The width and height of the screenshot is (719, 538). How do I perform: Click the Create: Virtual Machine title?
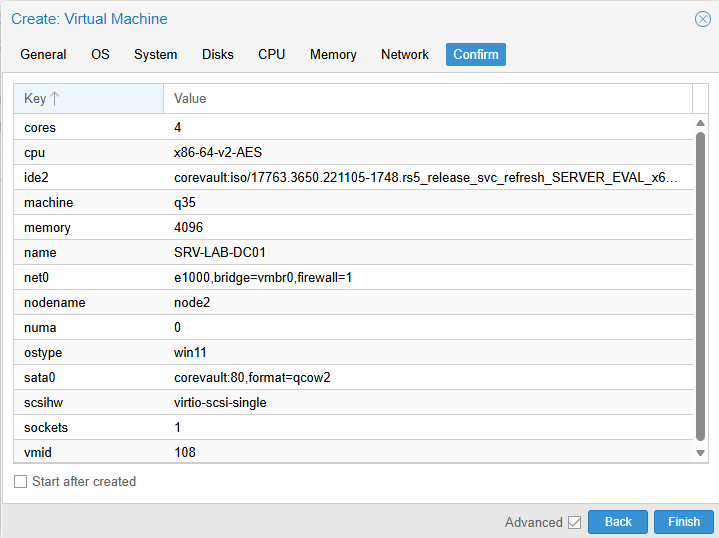coord(89,19)
